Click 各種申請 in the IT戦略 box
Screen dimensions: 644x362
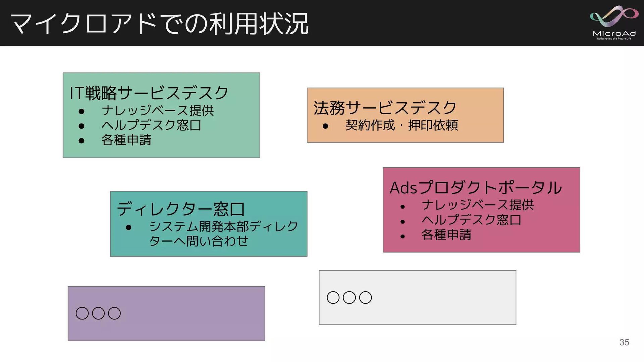[126, 140]
